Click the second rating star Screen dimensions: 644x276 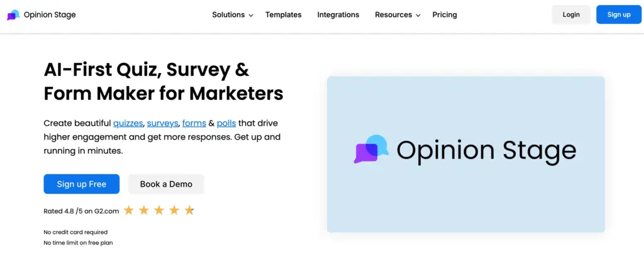pos(144,211)
